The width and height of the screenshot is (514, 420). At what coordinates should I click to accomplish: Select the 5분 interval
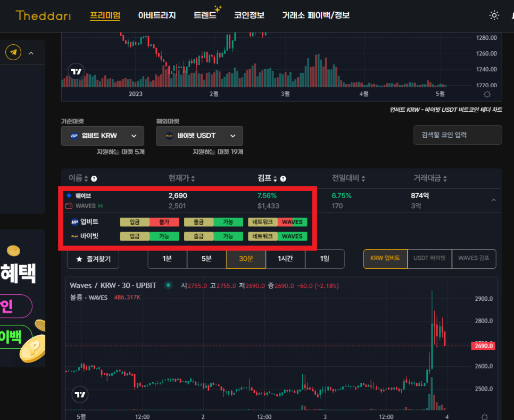pos(206,259)
